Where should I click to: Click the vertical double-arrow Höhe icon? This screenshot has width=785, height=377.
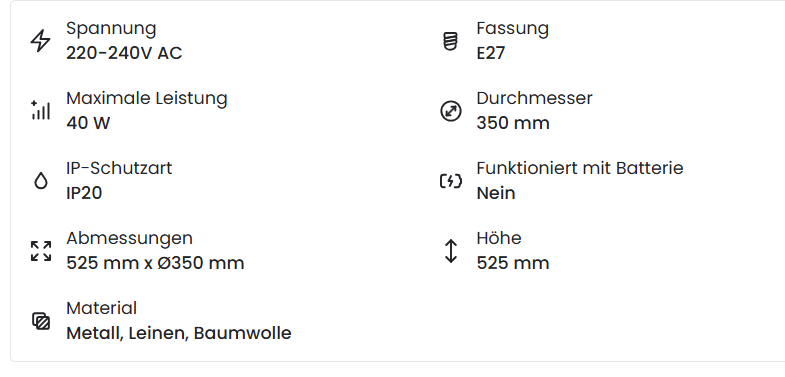coord(451,251)
